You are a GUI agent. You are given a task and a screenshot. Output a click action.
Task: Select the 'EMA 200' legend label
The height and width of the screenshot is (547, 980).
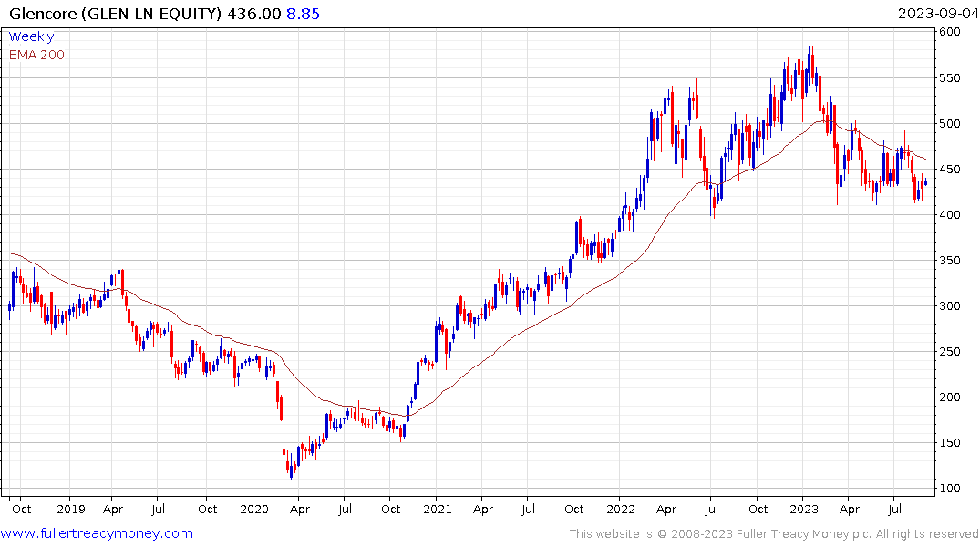(x=36, y=55)
